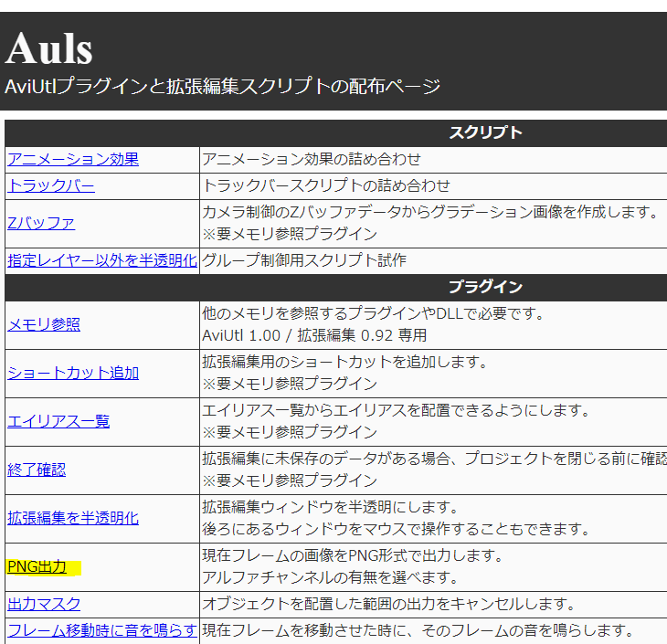Click the Auls page title
Image resolution: width=667 pixels, height=644 pixels.
click(48, 48)
